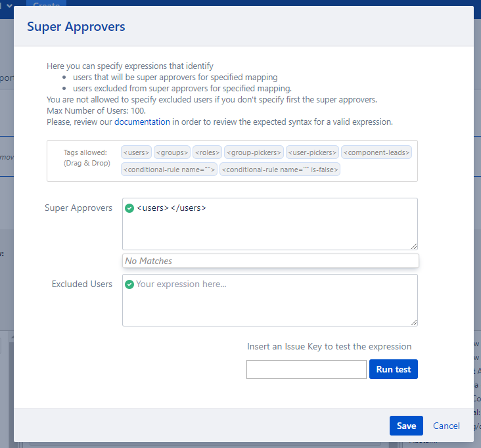This screenshot has height=448, width=481.
Task: Open the documentation link
Action: click(x=142, y=122)
